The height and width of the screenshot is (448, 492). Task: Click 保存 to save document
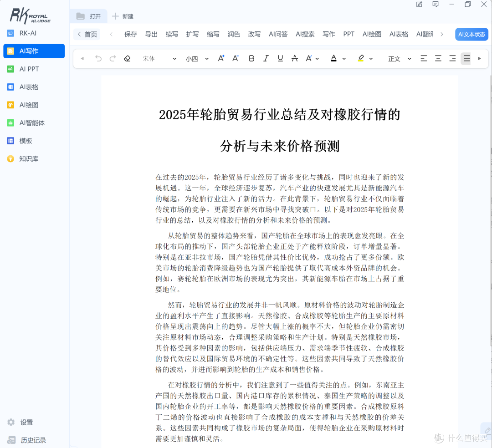pos(131,34)
